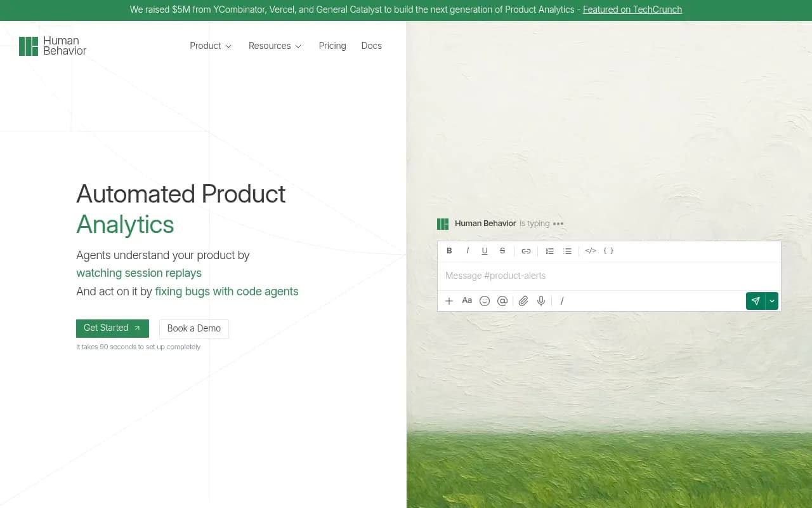Click the 'watching session replays' text
The height and width of the screenshot is (508, 812).
point(139,273)
